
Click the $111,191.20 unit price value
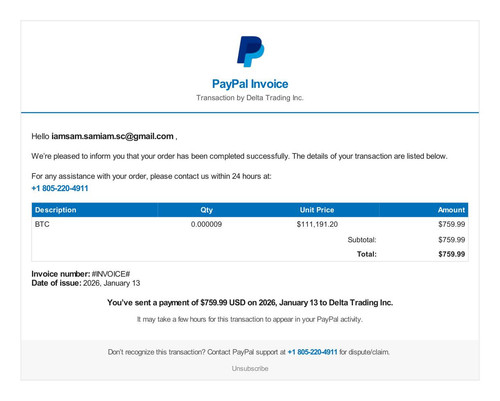pos(317,224)
